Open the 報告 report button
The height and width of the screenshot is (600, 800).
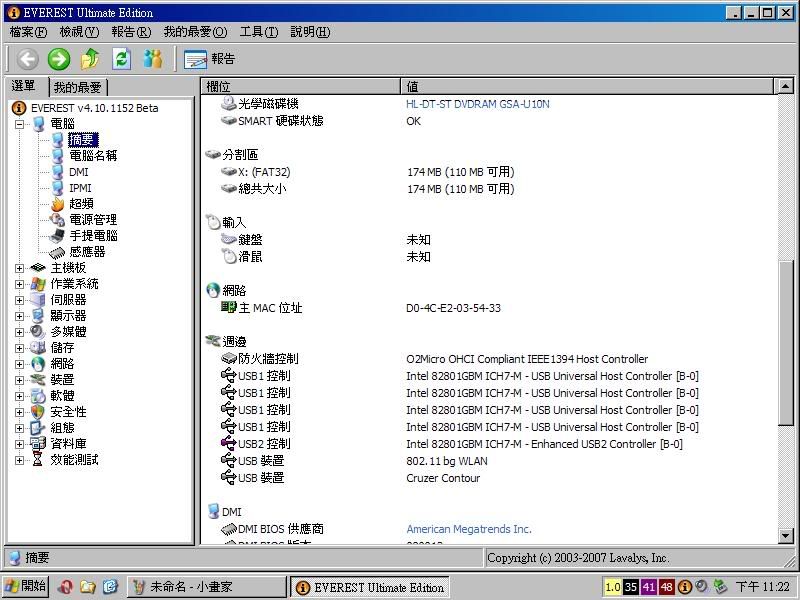tap(209, 59)
